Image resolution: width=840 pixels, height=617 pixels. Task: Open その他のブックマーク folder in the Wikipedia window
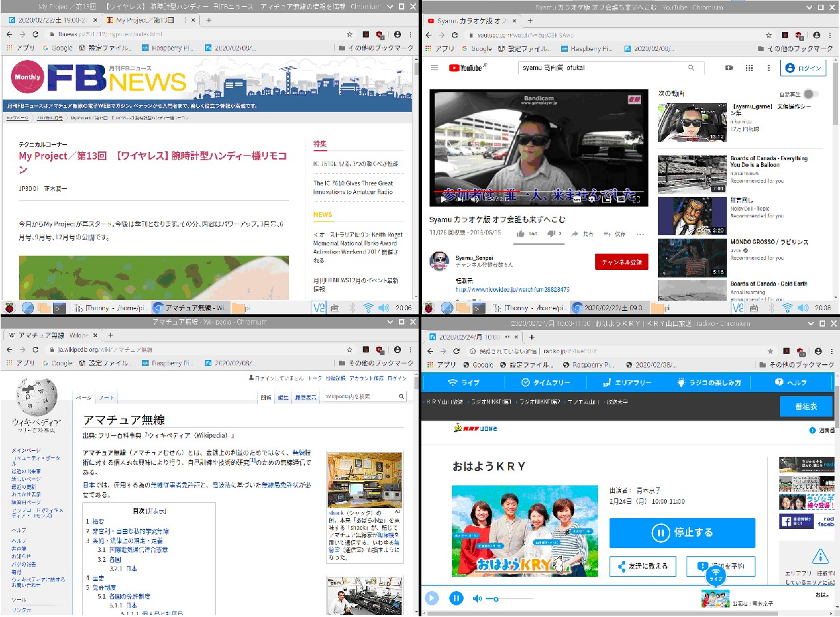pyautogui.click(x=376, y=363)
